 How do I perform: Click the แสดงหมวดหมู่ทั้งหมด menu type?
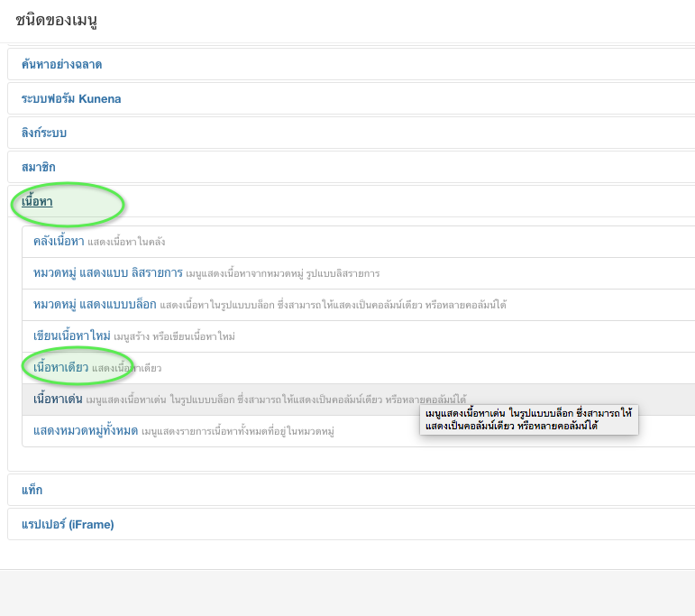86,431
